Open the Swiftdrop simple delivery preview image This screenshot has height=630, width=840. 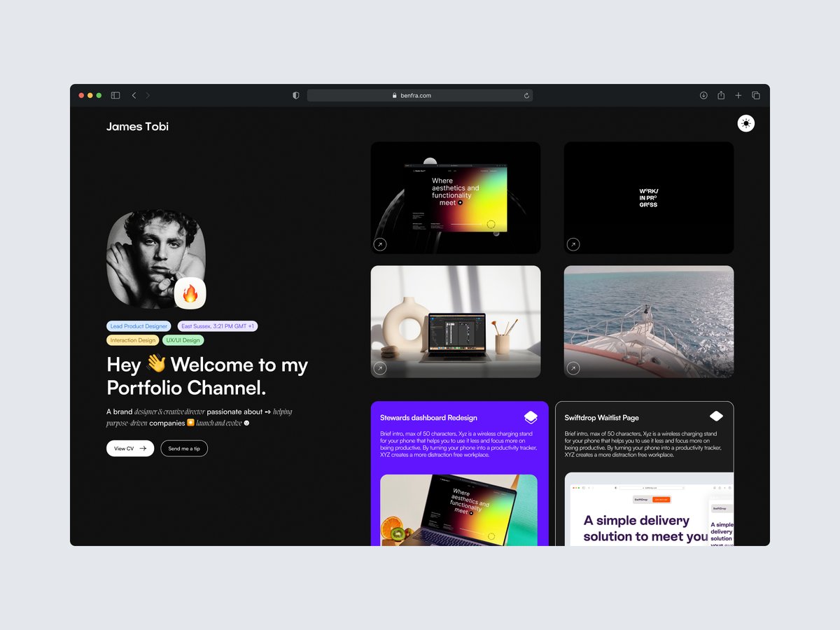click(649, 510)
